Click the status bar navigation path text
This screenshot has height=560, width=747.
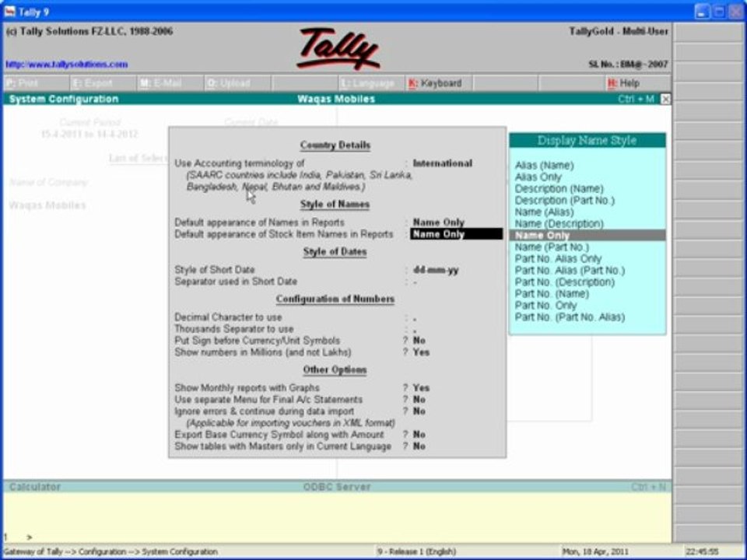point(110,552)
